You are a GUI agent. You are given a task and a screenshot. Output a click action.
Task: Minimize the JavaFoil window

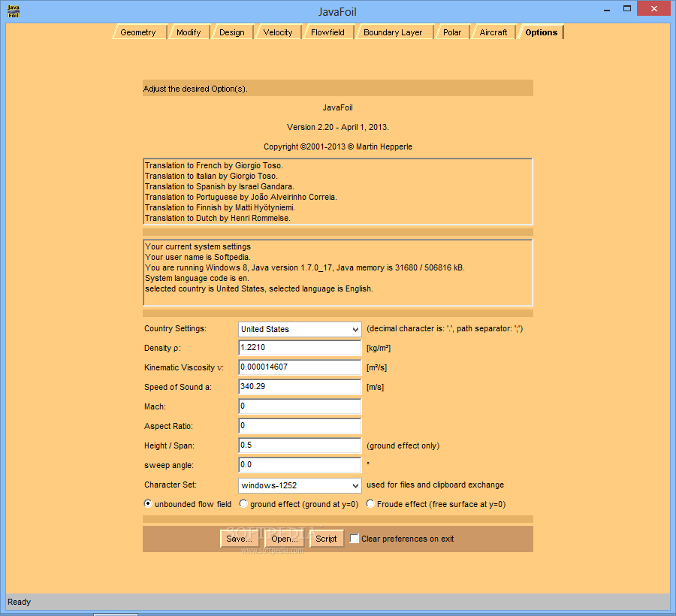pos(607,8)
